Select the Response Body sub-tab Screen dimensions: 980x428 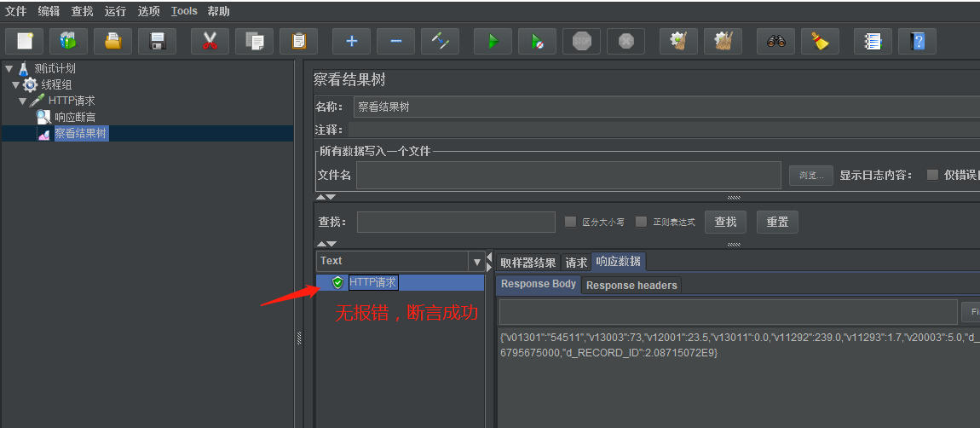click(538, 284)
